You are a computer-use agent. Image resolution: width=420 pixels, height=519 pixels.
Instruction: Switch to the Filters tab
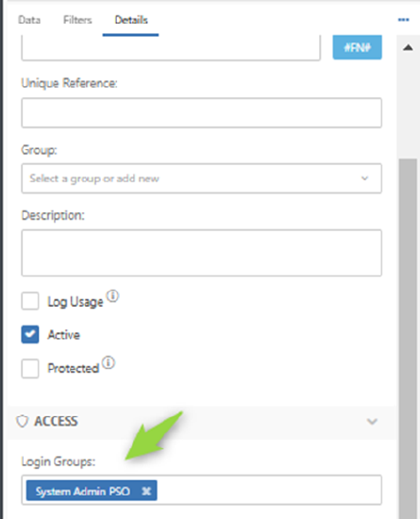tap(77, 20)
